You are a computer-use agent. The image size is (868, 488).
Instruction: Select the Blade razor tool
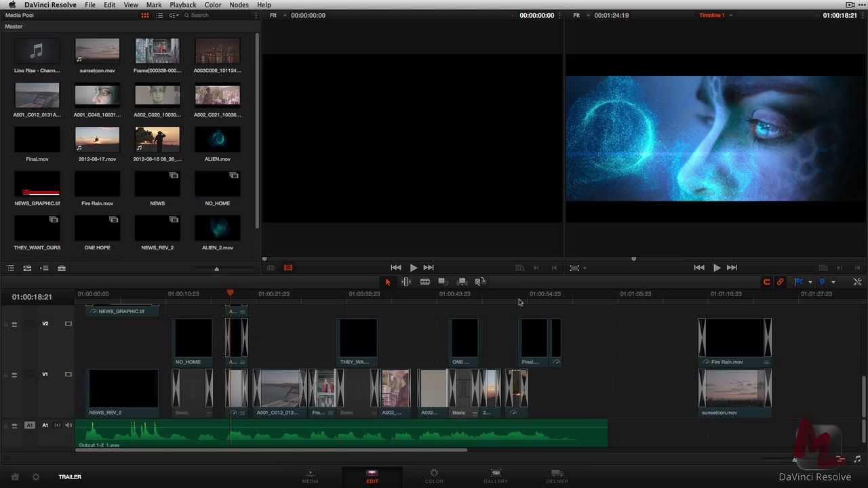(425, 282)
